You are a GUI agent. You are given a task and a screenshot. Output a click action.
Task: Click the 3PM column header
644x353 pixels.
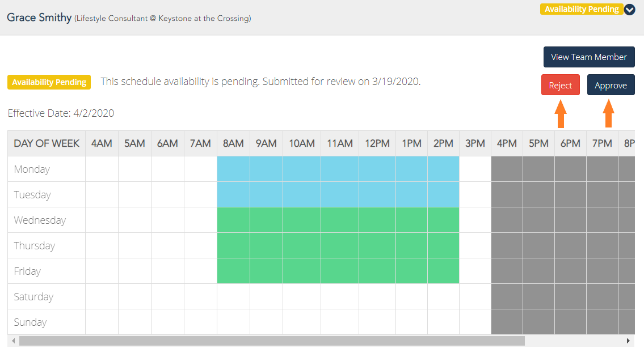click(475, 143)
